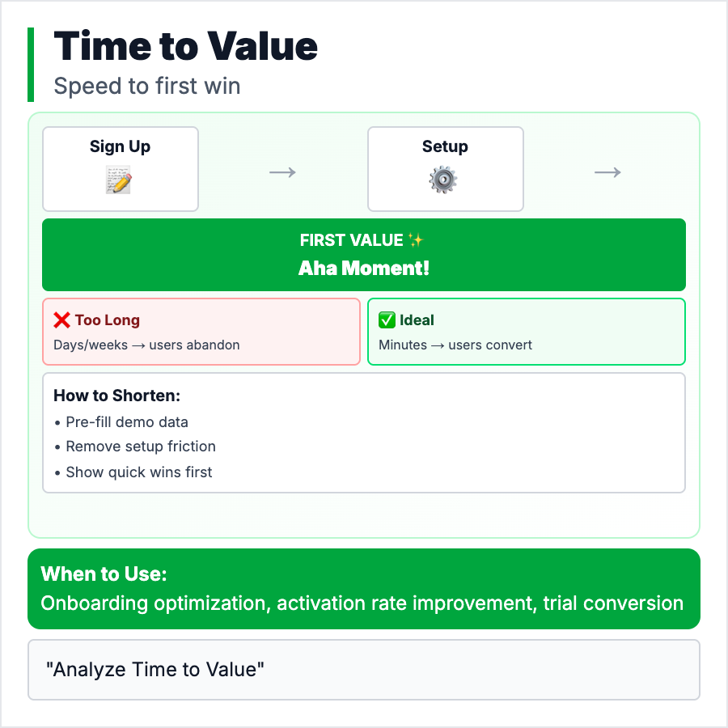Select the Remove setup friction bullet
The width and height of the screenshot is (728, 728).
[140, 447]
